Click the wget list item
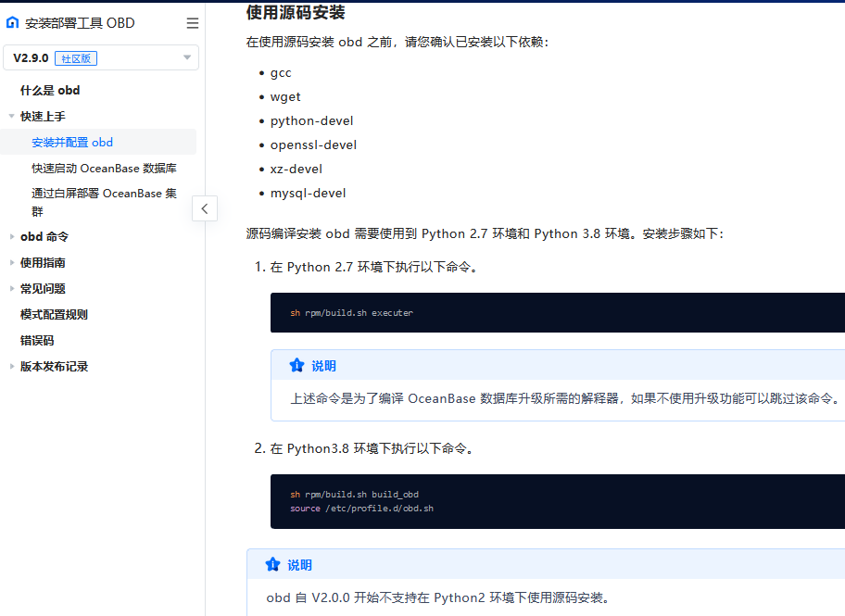Screen dimensions: 845x616 tap(285, 97)
